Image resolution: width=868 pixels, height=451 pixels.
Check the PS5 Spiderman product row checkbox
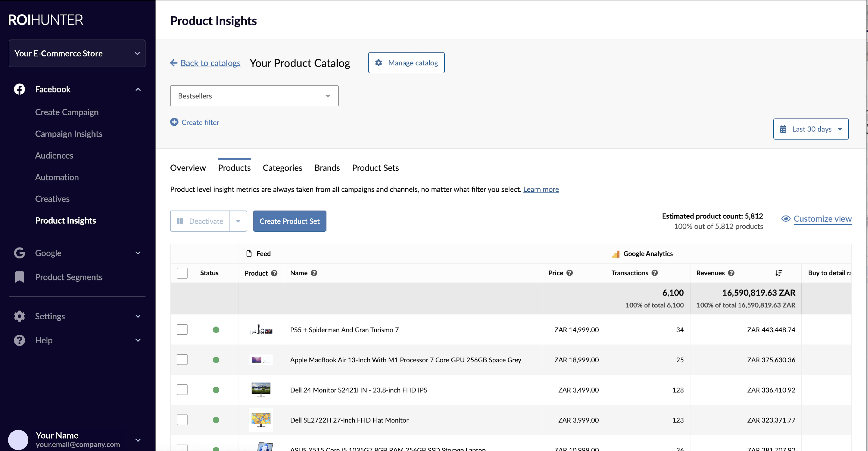(x=182, y=329)
